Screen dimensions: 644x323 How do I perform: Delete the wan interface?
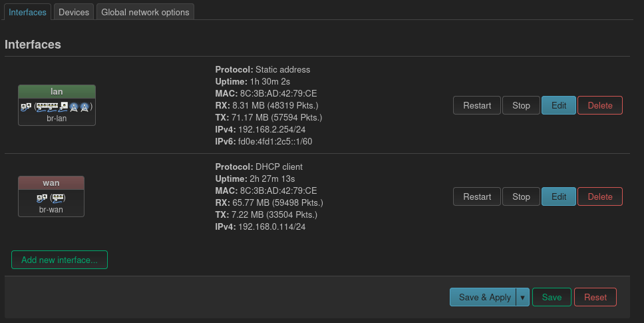coord(599,196)
